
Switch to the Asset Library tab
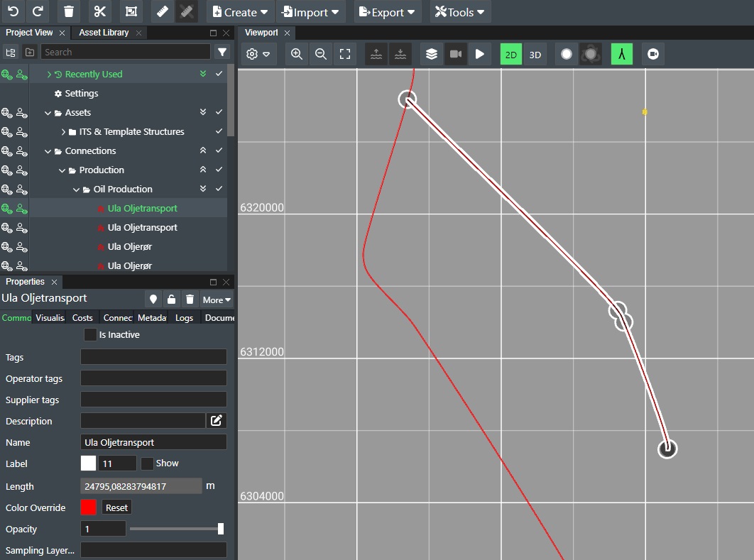pyautogui.click(x=104, y=32)
